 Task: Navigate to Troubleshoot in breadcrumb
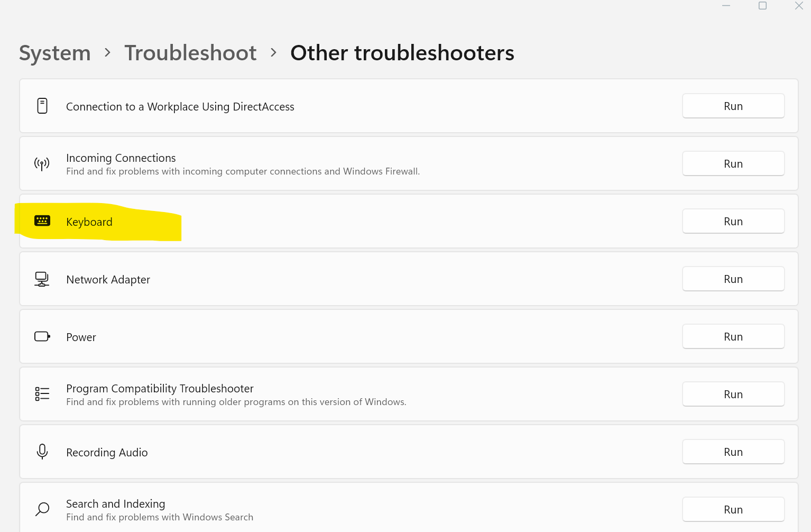click(x=190, y=53)
